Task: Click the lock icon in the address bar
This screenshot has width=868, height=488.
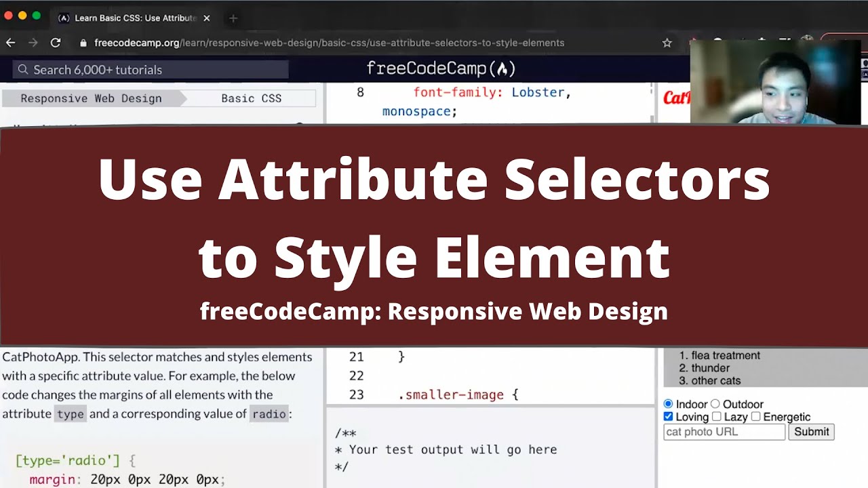Action: (x=83, y=43)
